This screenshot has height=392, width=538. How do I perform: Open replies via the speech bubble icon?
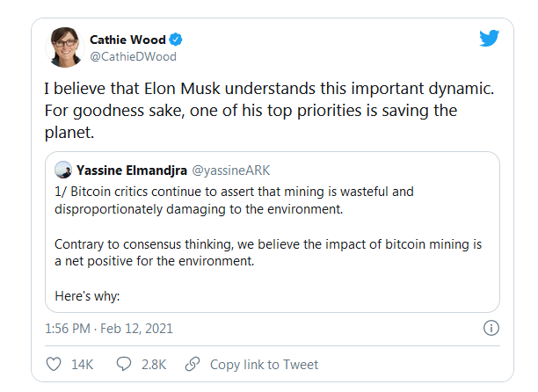click(x=124, y=364)
